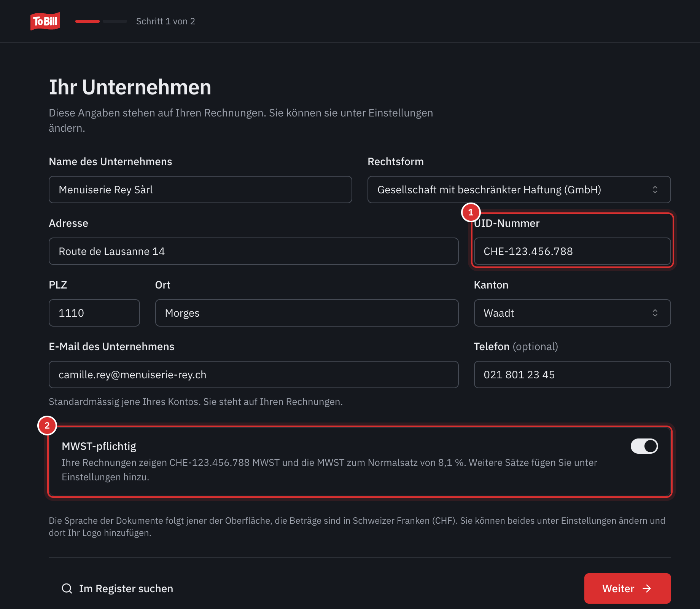Click the Ort field containing Morges
The height and width of the screenshot is (609, 700).
[307, 313]
